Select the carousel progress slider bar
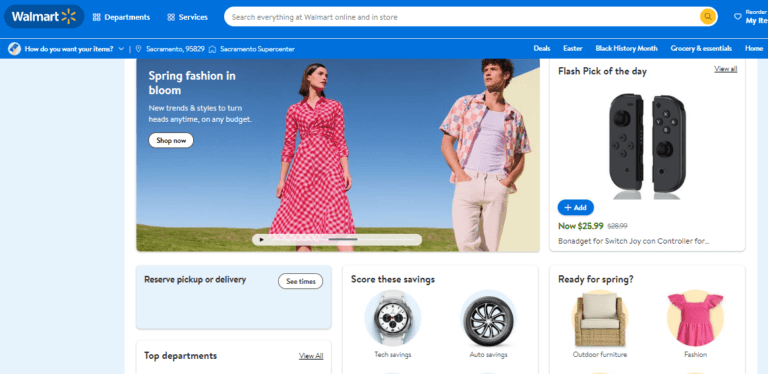The width and height of the screenshot is (768, 374). click(x=343, y=239)
